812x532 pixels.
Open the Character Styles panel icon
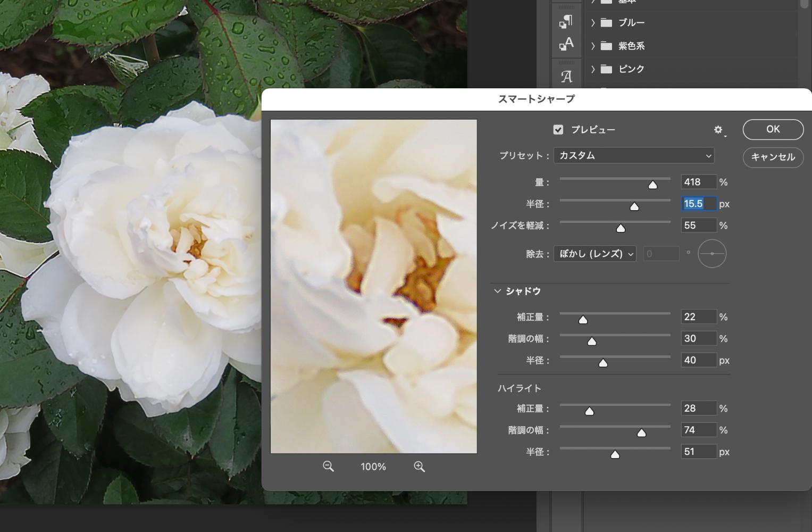pos(566,44)
